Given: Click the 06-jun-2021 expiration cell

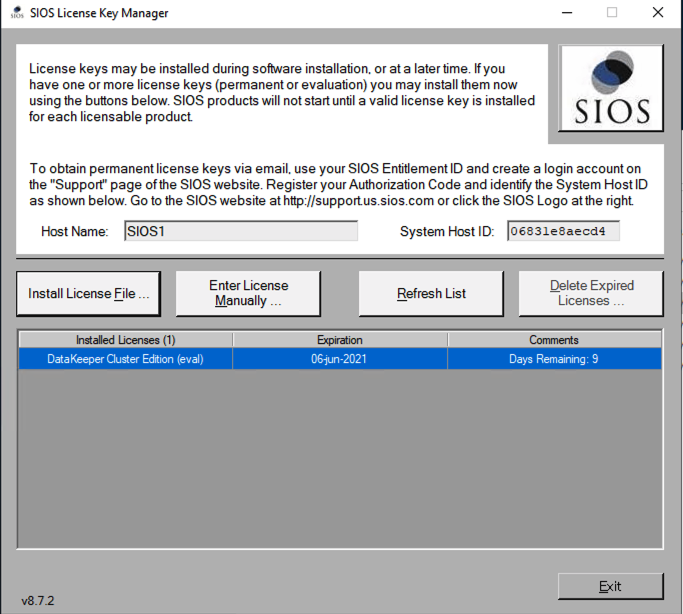Looking at the screenshot, I should click(x=340, y=359).
